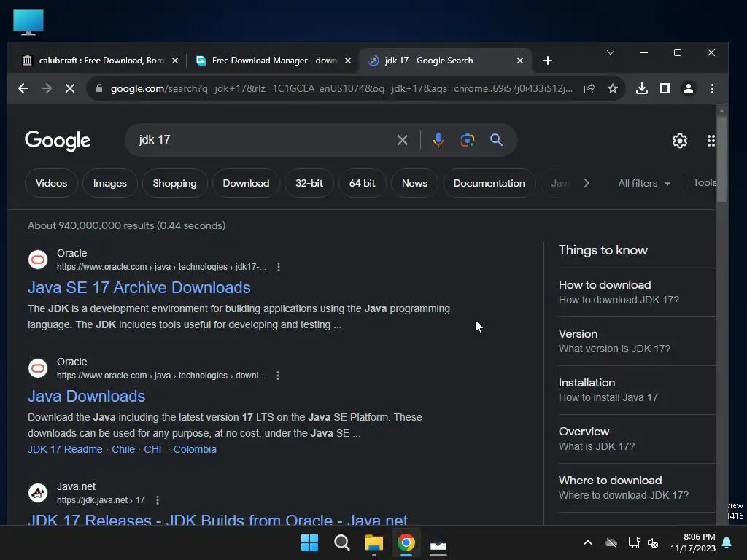Viewport: 747px width, 560px height.
Task: Open JDK 17 Releases Java.net link
Action: click(217, 519)
